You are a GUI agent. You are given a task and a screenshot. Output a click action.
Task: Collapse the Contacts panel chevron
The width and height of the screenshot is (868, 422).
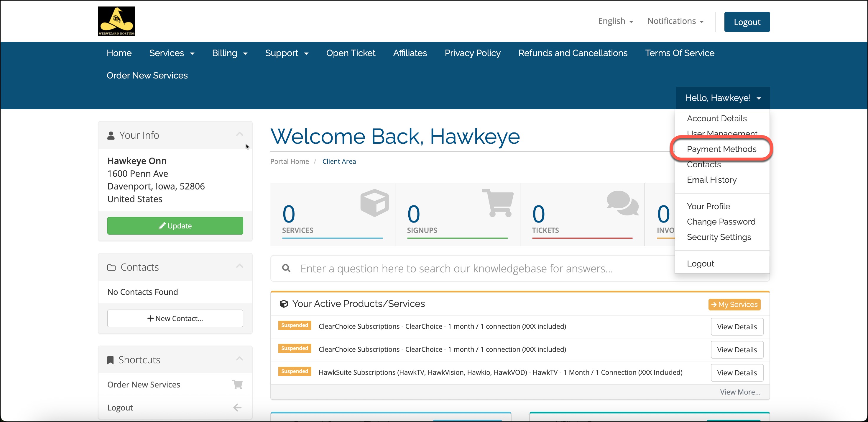[x=239, y=266]
